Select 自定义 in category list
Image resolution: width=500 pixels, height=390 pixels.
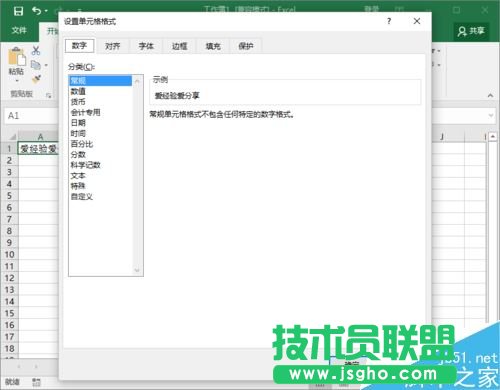[x=100, y=197]
